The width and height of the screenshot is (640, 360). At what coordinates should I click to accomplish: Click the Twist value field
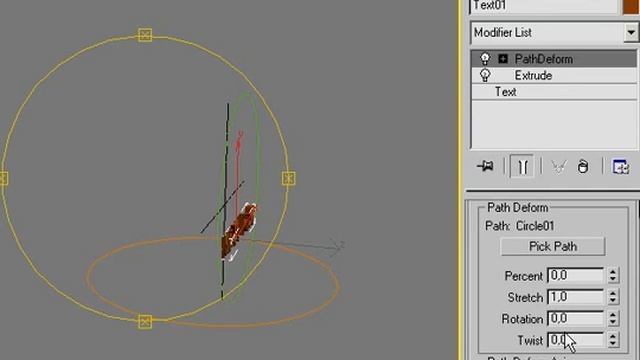(x=575, y=340)
